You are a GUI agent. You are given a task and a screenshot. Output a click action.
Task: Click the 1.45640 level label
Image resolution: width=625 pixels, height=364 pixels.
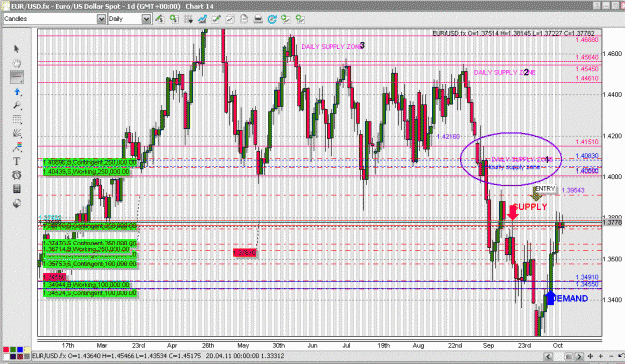(587, 57)
